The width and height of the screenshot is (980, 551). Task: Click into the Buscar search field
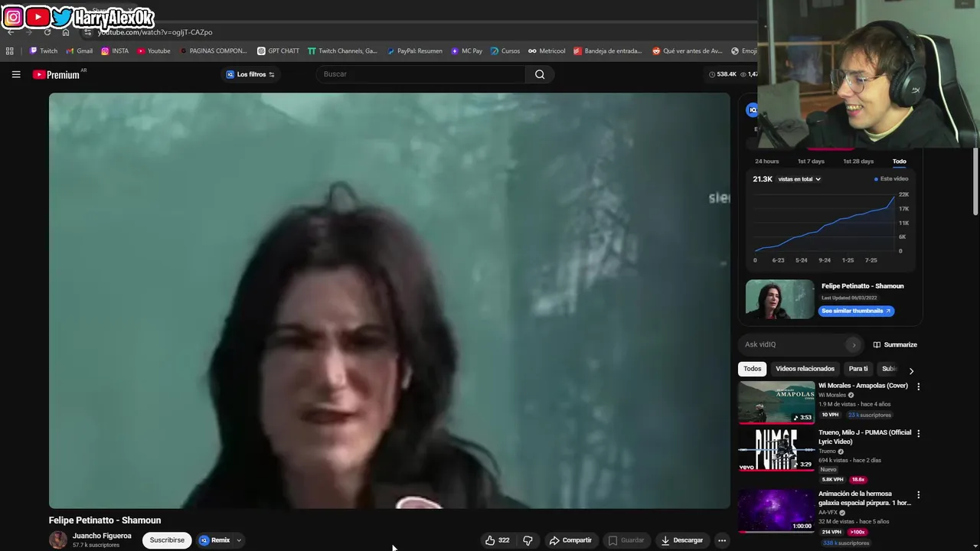point(420,74)
